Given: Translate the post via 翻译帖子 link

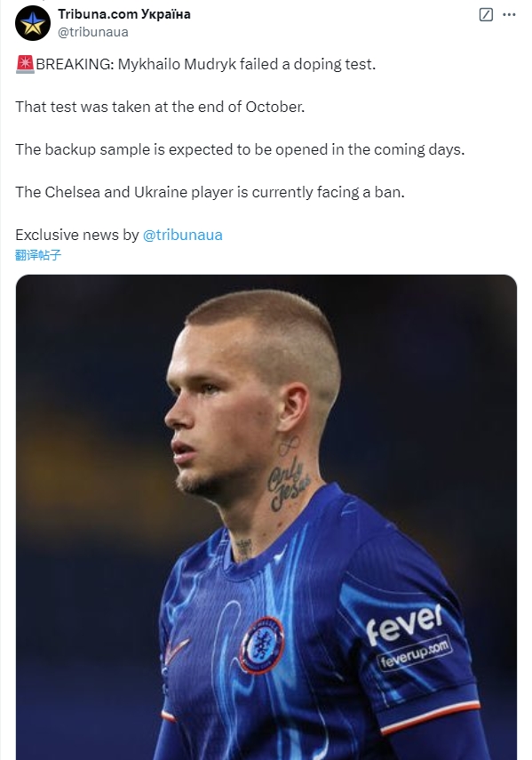Looking at the screenshot, I should 38,255.
